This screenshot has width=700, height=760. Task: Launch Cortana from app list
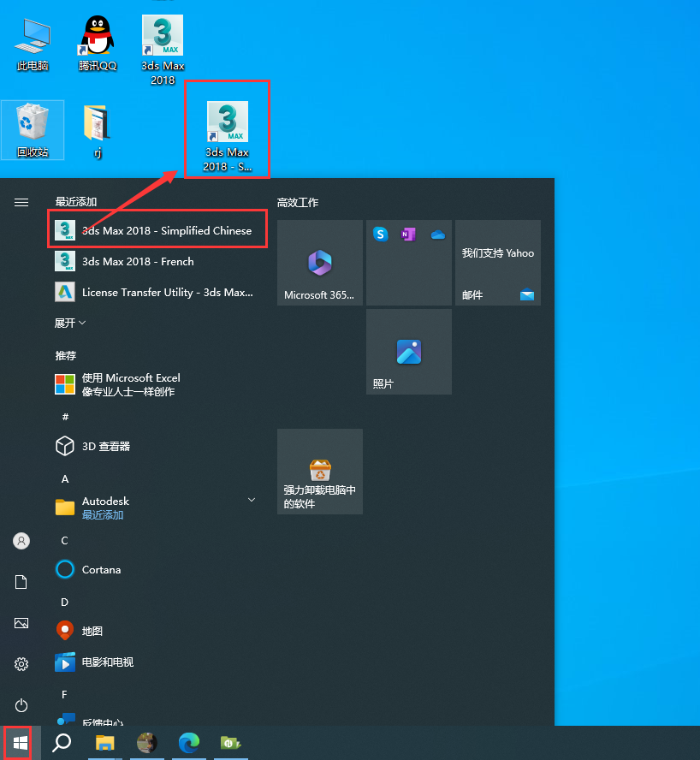(x=157, y=569)
